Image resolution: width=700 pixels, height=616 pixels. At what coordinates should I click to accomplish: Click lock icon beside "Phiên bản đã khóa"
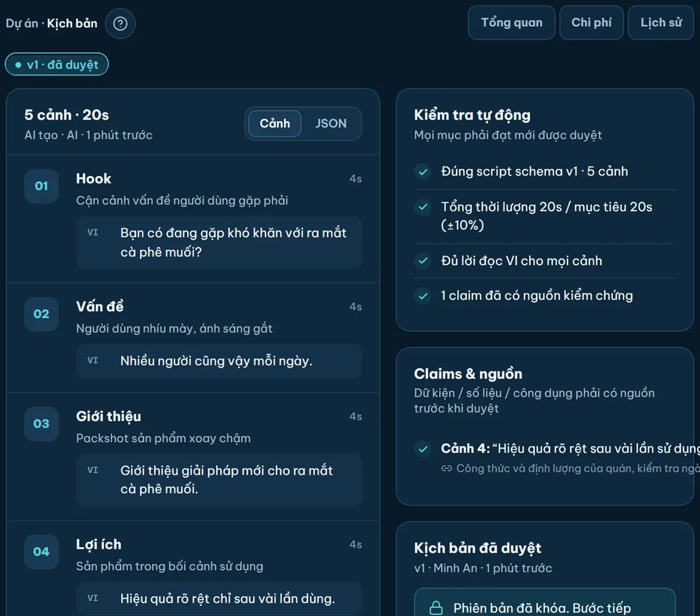click(436, 608)
